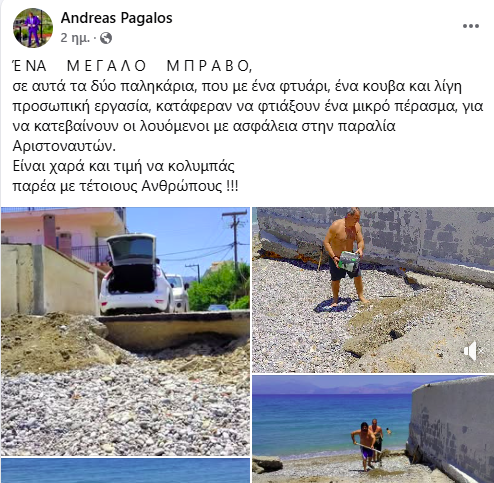The height and width of the screenshot is (483, 494).
Task: Click the 'ΈΝΑ ΜΕΓΑΛΟ ΜΠΡΑΒΟ' heading text
Action: click(132, 66)
